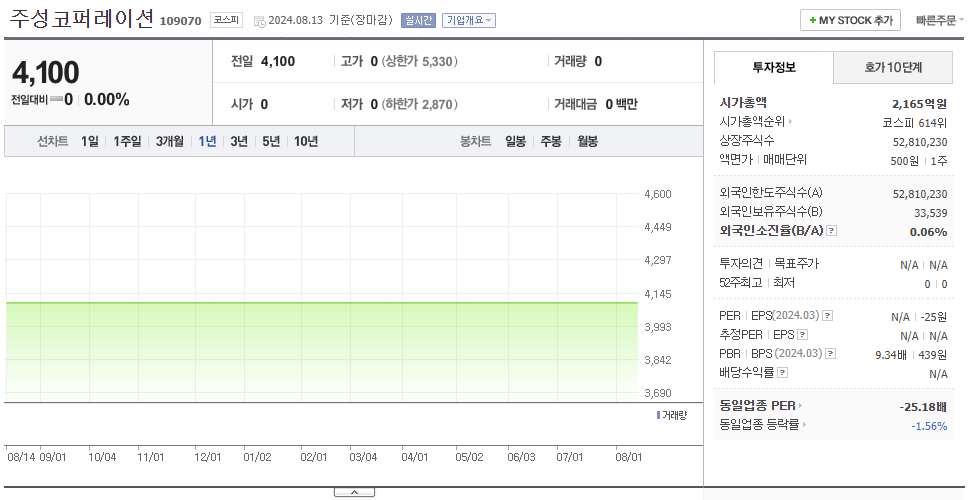Open help icon next to PBR BPS(2024.03)
This screenshot has height=500, width=968.
[x=831, y=354]
